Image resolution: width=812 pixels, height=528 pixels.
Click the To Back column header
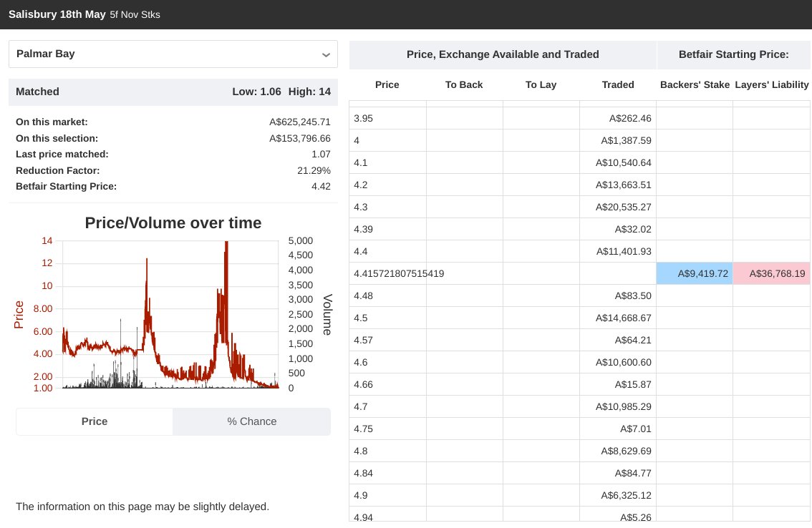(x=463, y=85)
